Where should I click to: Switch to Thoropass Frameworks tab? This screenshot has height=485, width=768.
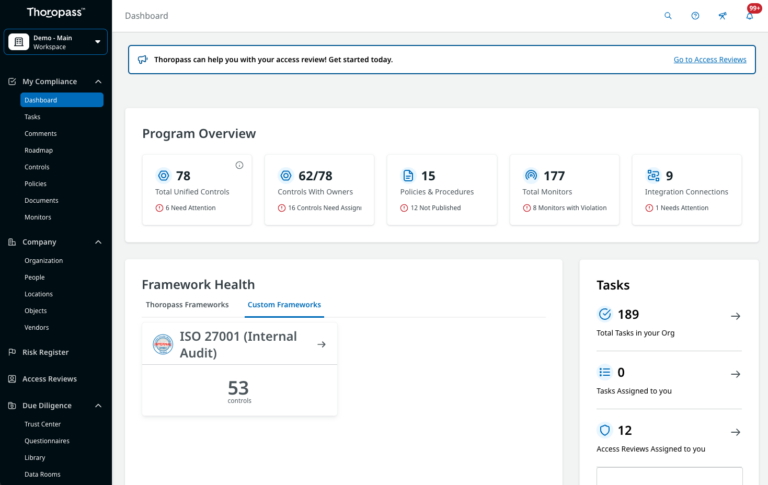[x=187, y=305]
